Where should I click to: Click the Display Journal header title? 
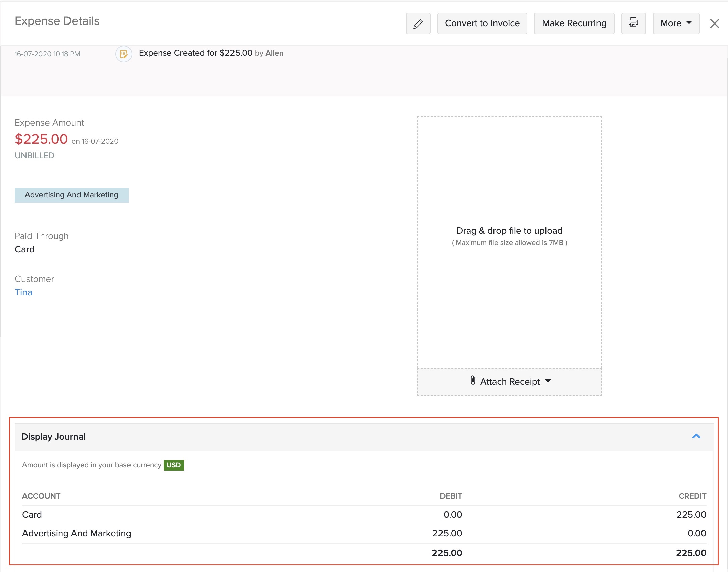click(x=54, y=437)
